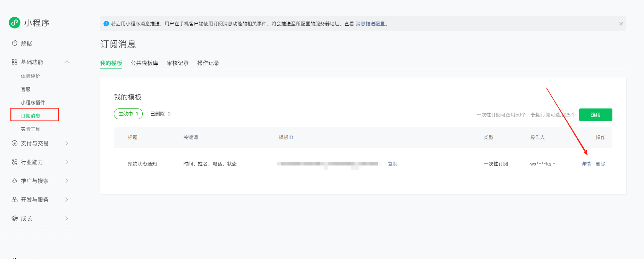
Task: Click the green Mini Program logo icon
Action: (15, 23)
